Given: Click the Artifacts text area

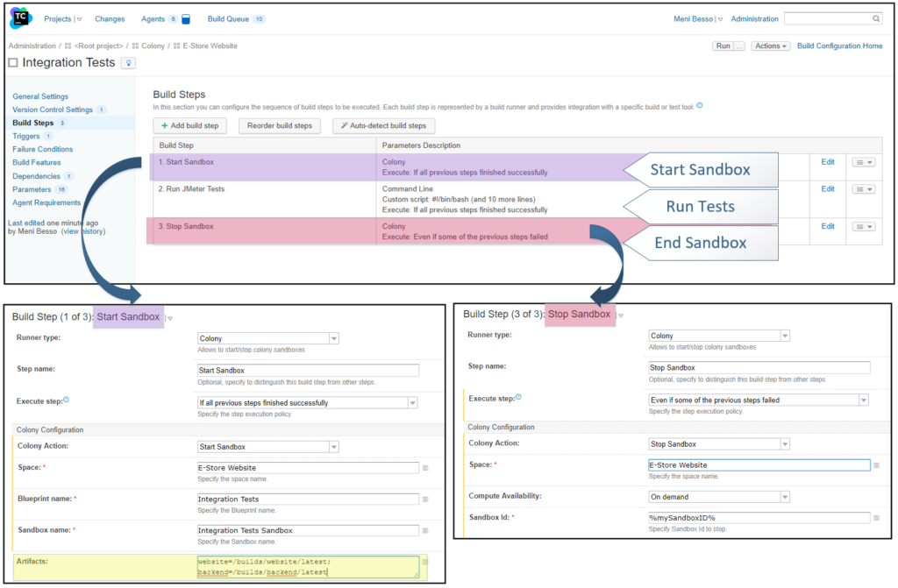Looking at the screenshot, I should (x=308, y=567).
